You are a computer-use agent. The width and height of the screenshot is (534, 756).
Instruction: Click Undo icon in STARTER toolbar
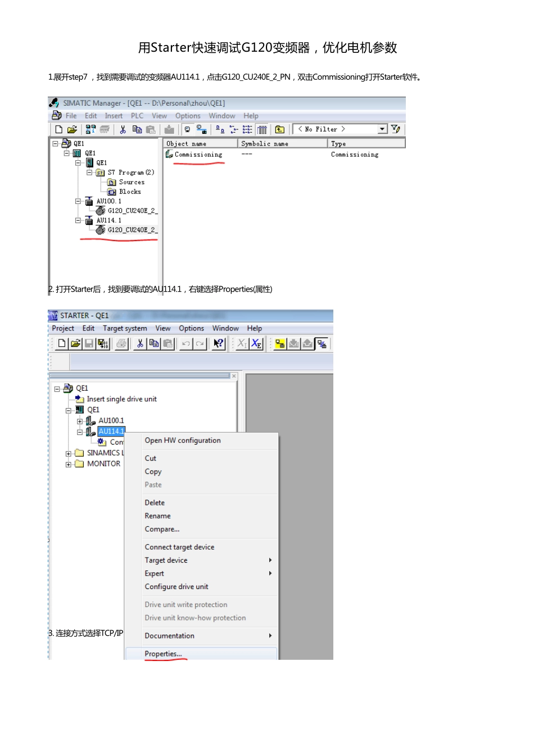pyautogui.click(x=186, y=343)
